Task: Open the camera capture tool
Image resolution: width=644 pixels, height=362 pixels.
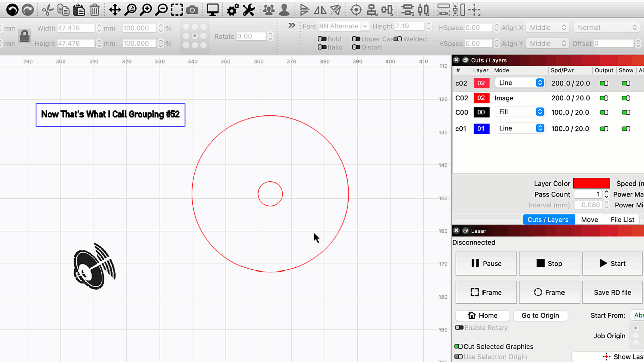Action: (x=192, y=9)
